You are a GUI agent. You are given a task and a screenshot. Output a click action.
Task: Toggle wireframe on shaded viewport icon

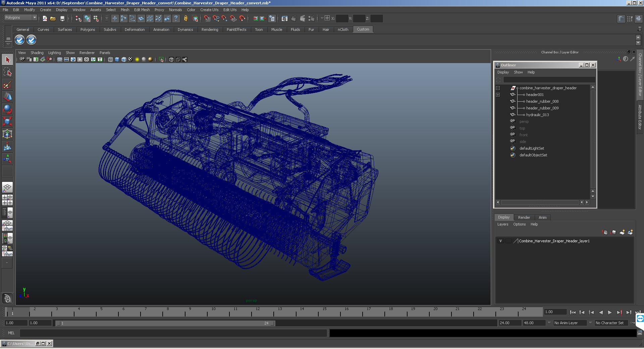[124, 59]
